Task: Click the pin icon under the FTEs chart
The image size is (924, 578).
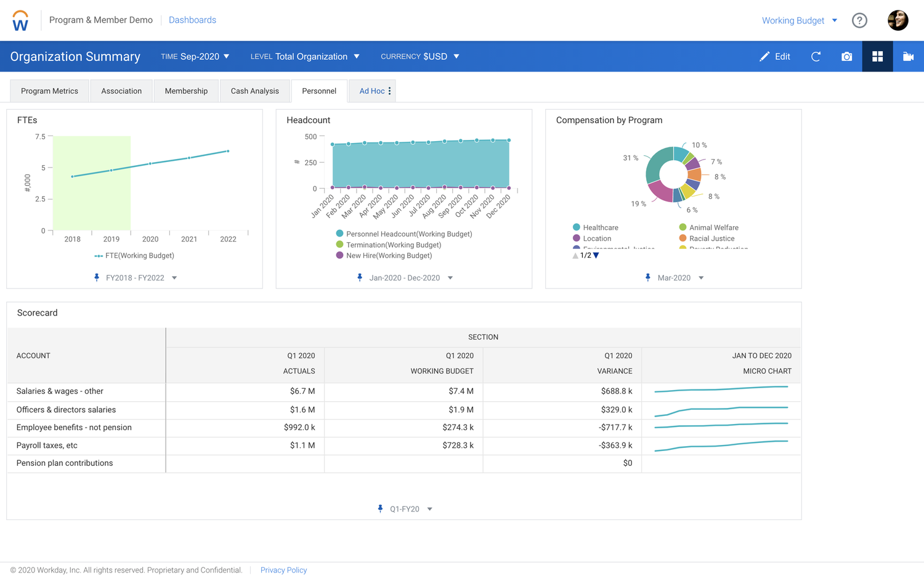Action: pos(97,277)
